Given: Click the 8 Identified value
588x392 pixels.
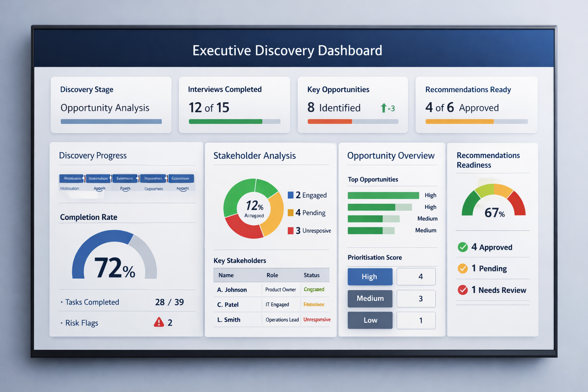Looking at the screenshot, I should point(334,108).
